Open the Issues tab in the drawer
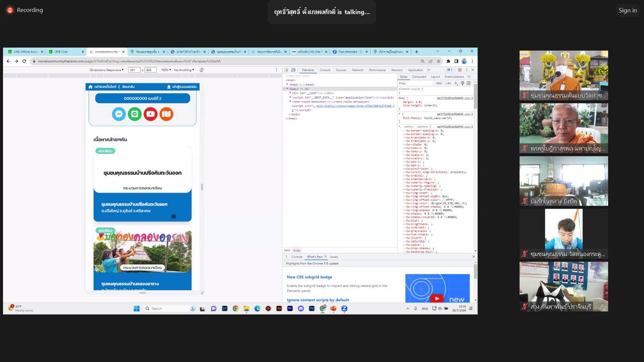Screen dimensions: 644x362 click(334, 257)
